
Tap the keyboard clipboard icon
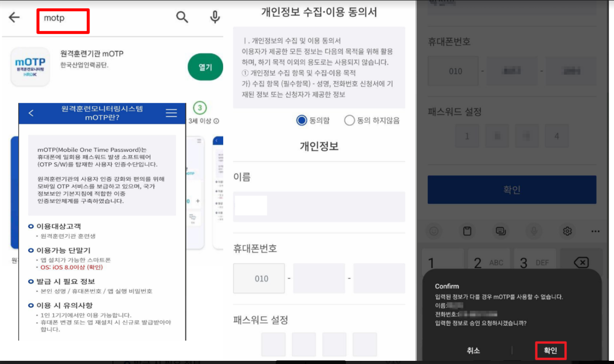467,231
